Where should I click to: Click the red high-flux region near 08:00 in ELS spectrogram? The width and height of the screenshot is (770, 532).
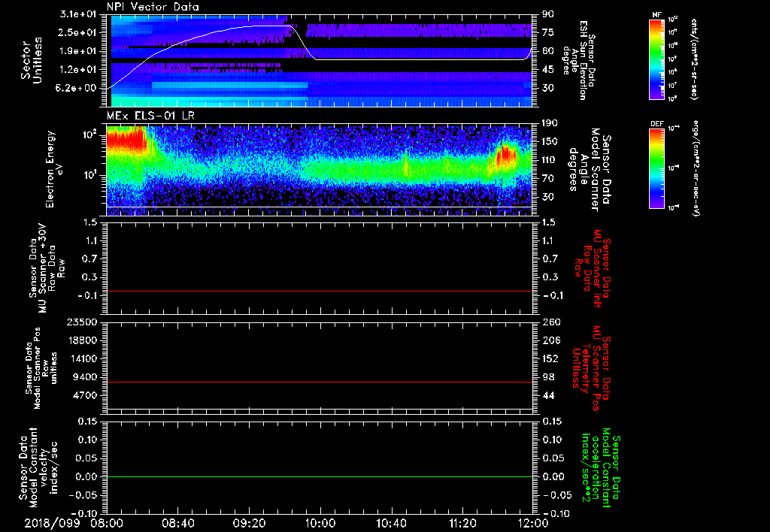(126, 138)
